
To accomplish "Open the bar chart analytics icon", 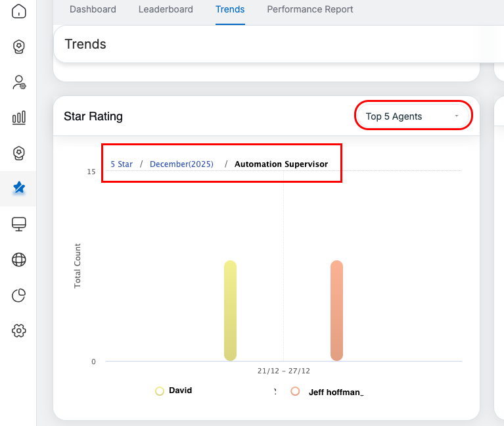I will click(x=19, y=118).
